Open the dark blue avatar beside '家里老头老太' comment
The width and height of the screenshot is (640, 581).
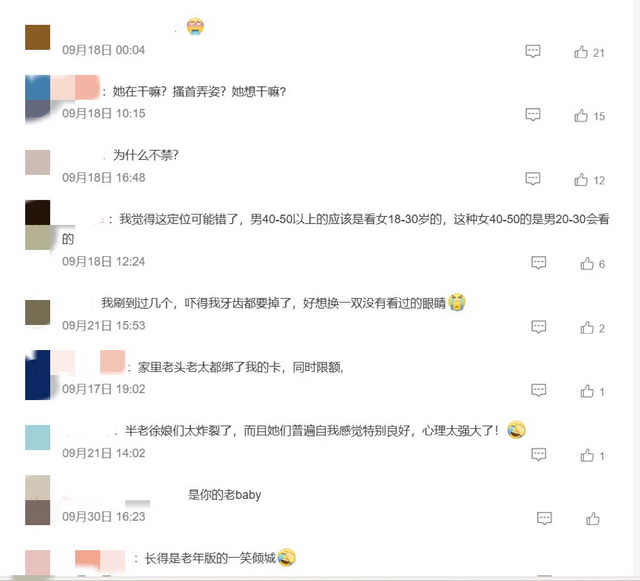pos(38,375)
